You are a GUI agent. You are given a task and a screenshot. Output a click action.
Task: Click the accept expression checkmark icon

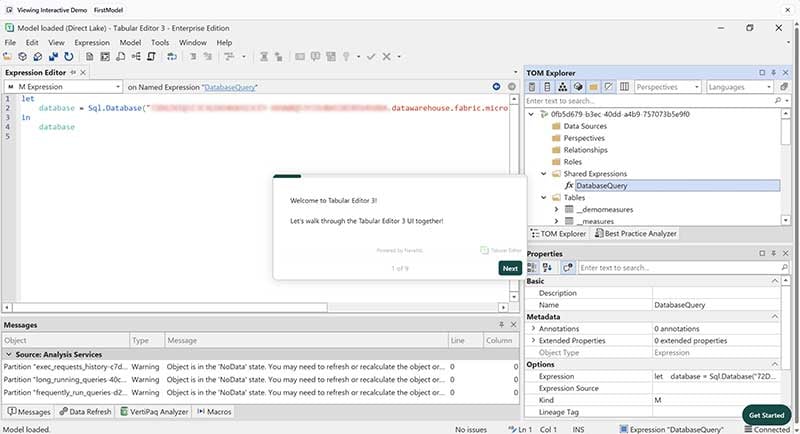coord(371,57)
